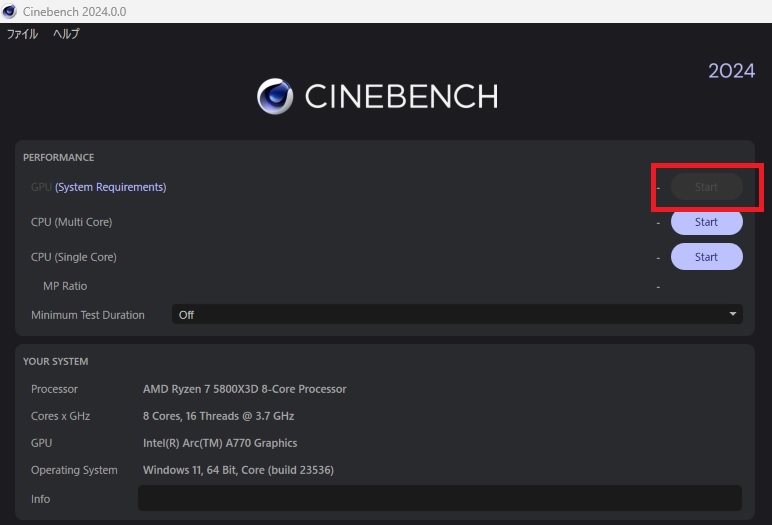Select the text 'Intel(R) Arc(TM) A770 Graphics'
This screenshot has width=772, height=525.
tap(220, 443)
